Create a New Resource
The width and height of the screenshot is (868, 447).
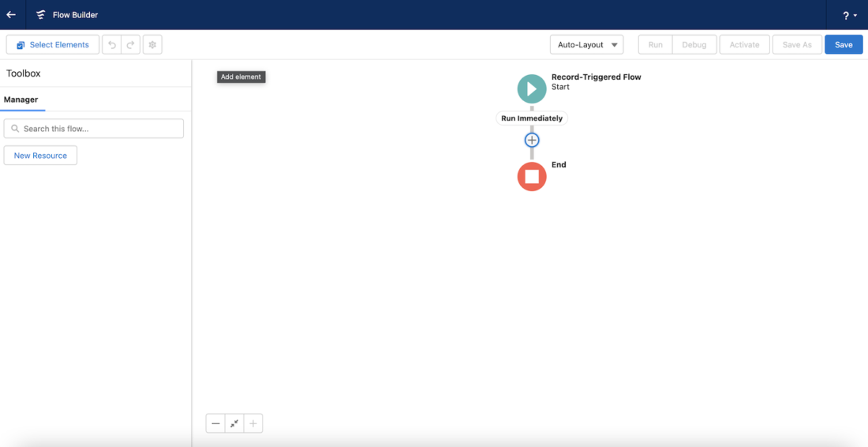coord(40,156)
